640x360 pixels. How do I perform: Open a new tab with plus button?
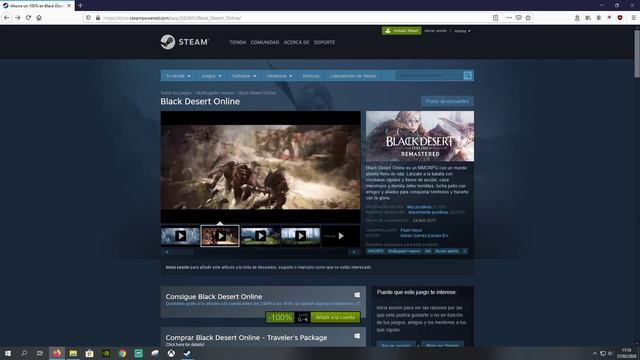coord(80,6)
